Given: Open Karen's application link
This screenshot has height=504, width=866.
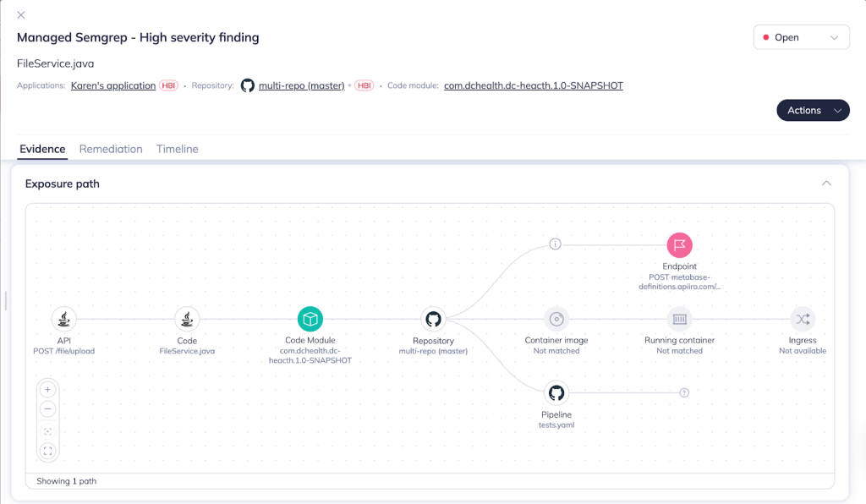Looking at the screenshot, I should [113, 85].
